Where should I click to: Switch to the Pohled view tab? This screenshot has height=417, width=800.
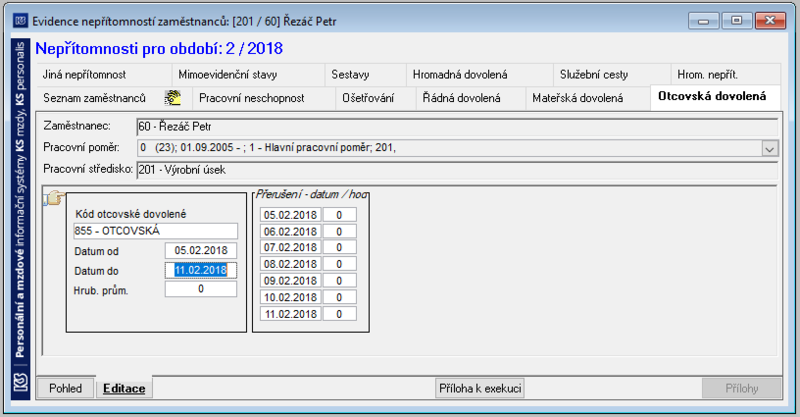[x=66, y=388]
